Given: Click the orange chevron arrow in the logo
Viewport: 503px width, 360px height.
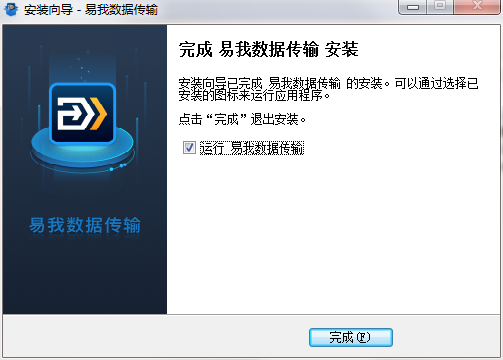Looking at the screenshot, I should (x=98, y=113).
